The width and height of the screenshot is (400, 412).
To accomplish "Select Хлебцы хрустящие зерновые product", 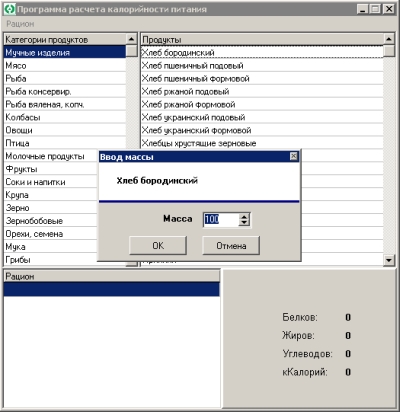I will coord(262,143).
